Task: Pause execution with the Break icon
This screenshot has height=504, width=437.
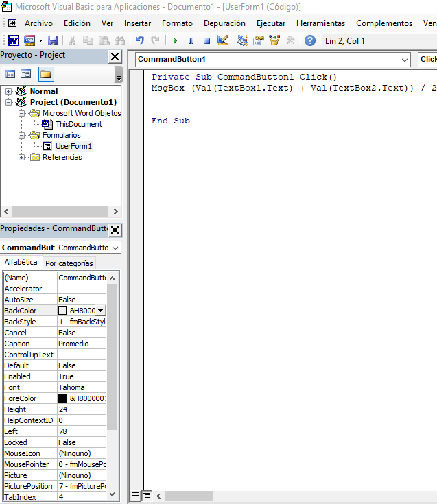Action: coord(191,40)
